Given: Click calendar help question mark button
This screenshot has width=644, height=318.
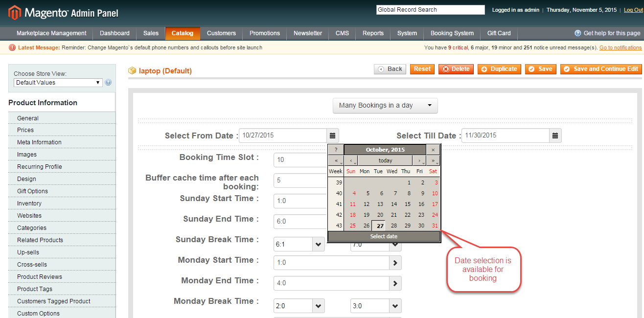Looking at the screenshot, I should click(x=336, y=150).
